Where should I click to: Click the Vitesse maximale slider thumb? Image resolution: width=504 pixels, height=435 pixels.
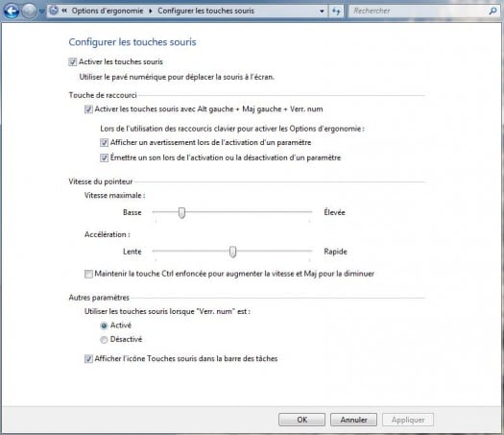182,212
